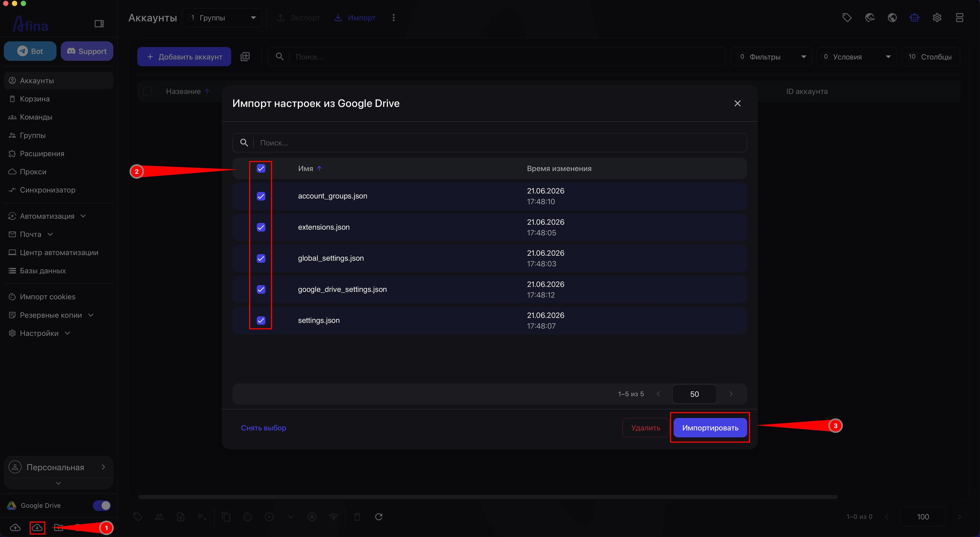Click the tag icon in bottom toolbar
Screen dimensions: 980x537
138,516
